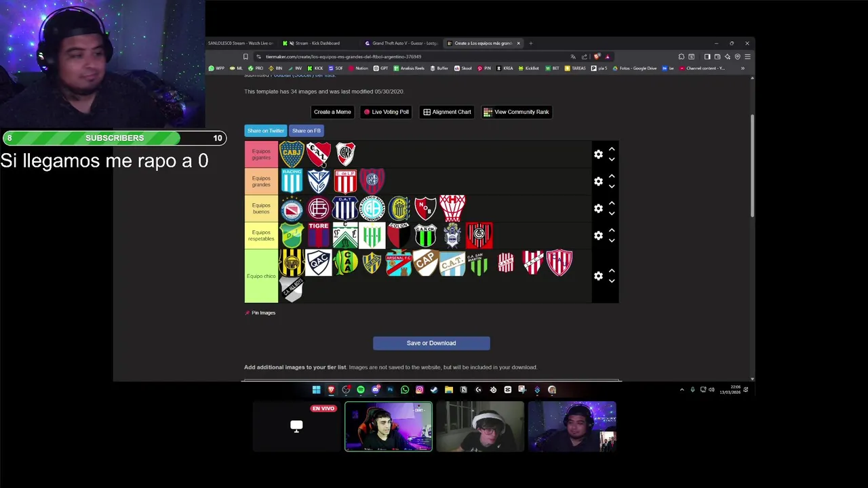Viewport: 868px width, 488px height.
Task: Share on Twitter
Action: (265, 131)
